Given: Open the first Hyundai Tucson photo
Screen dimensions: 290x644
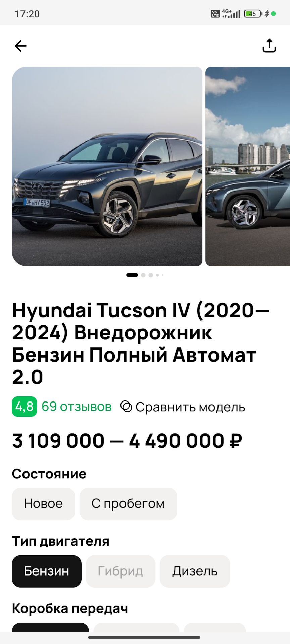Looking at the screenshot, I should click(x=107, y=166).
